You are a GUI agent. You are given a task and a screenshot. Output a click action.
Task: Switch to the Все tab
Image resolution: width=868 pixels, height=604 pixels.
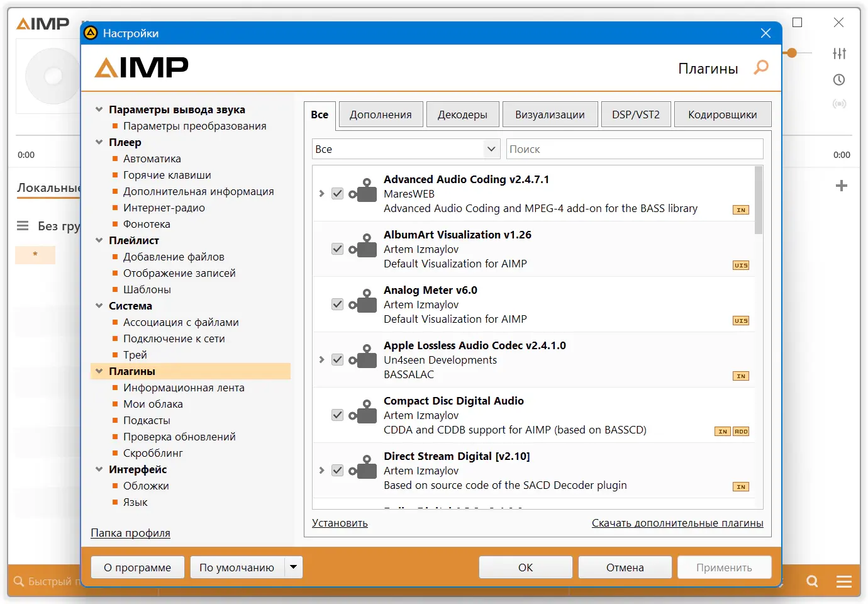tap(320, 115)
